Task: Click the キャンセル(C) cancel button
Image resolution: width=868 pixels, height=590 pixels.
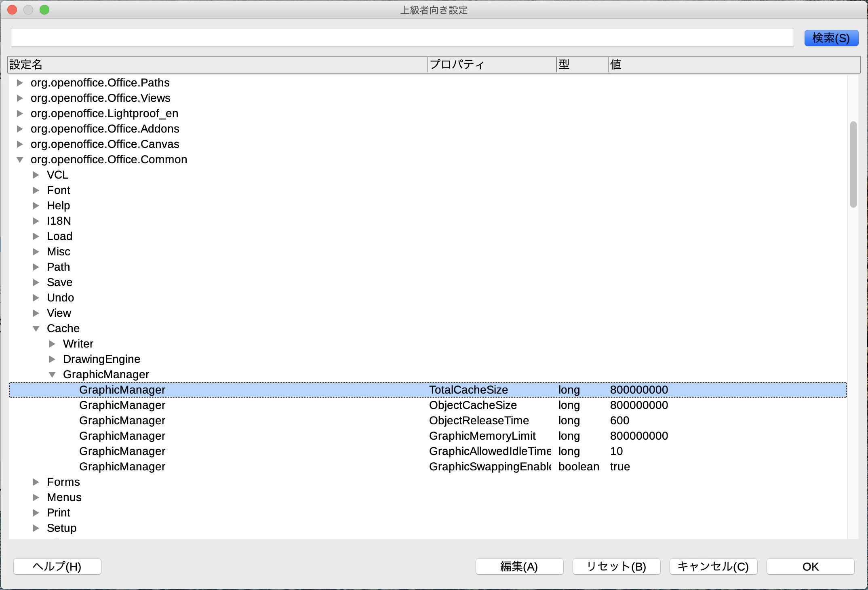Action: pyautogui.click(x=713, y=567)
